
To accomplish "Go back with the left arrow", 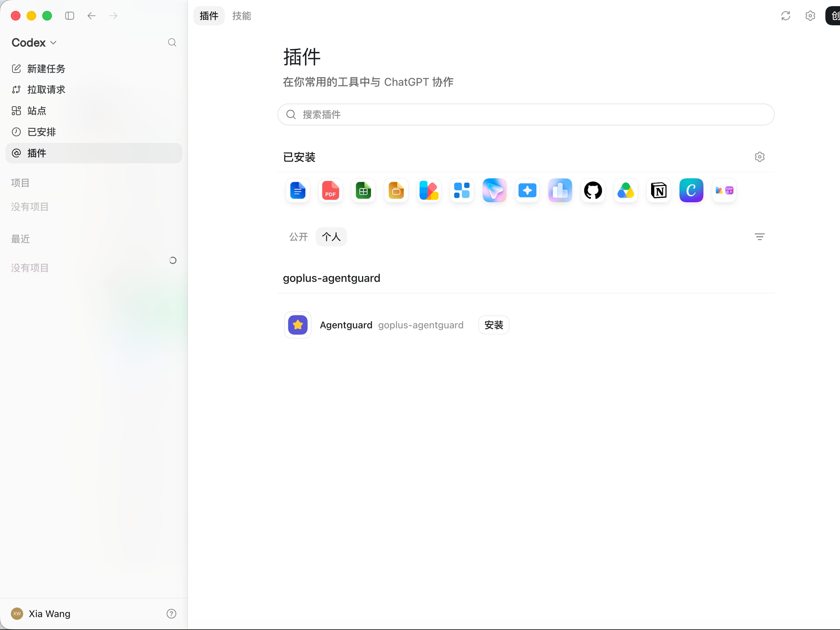I will (x=92, y=16).
